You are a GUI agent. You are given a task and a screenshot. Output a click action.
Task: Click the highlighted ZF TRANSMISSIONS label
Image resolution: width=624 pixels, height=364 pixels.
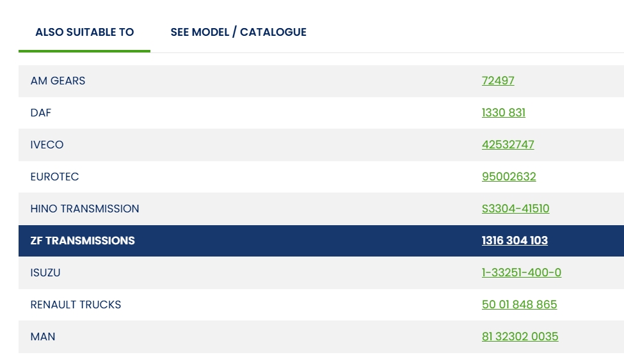click(x=83, y=241)
